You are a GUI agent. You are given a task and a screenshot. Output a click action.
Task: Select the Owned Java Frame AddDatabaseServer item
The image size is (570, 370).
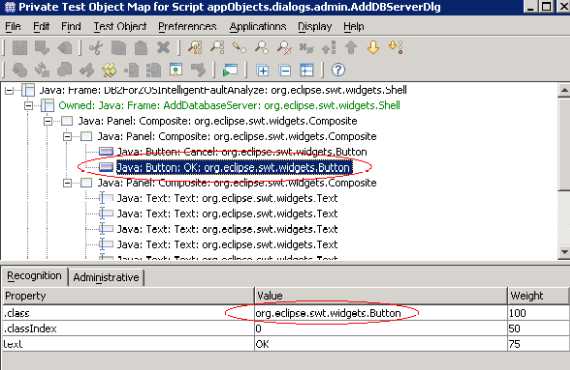coord(229,106)
